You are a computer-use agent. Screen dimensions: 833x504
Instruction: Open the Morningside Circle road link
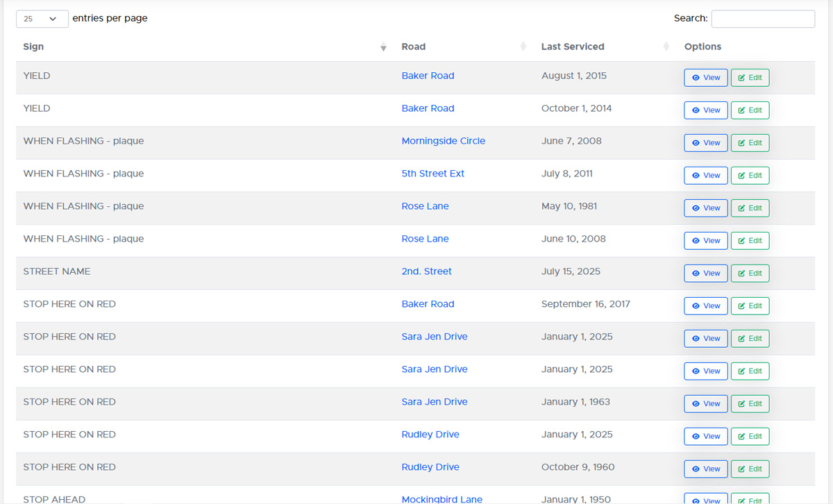pyautogui.click(x=443, y=141)
